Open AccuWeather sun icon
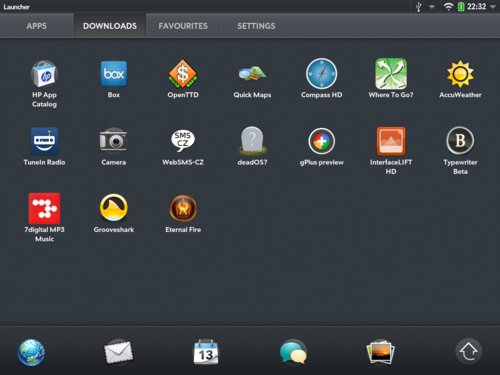 (460, 74)
